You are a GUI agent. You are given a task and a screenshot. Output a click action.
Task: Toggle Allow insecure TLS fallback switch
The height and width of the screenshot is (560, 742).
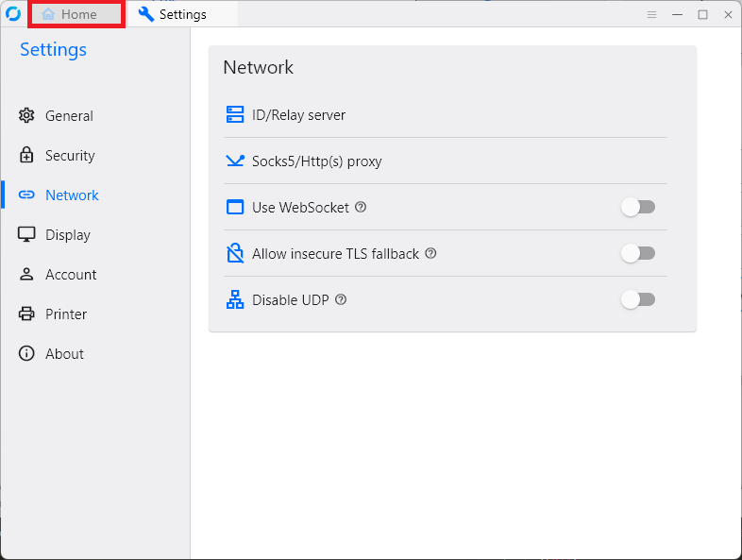click(x=638, y=253)
